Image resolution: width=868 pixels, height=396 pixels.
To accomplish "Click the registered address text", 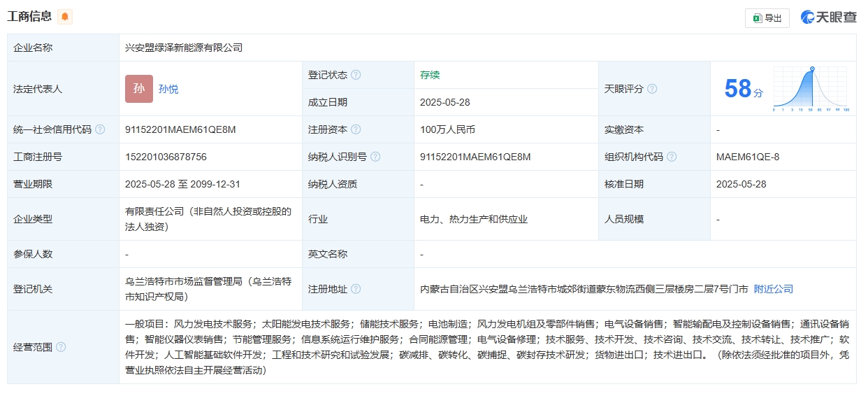I will coord(584,289).
